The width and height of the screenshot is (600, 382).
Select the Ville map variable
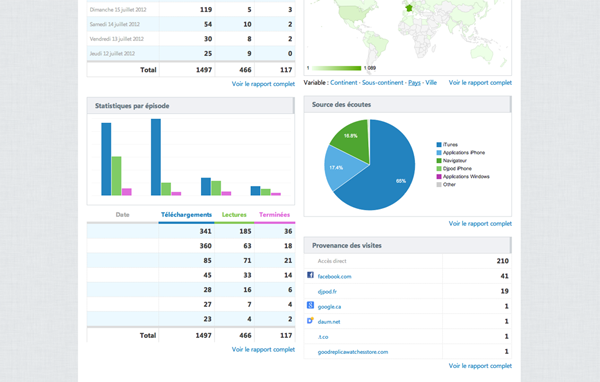click(x=431, y=83)
